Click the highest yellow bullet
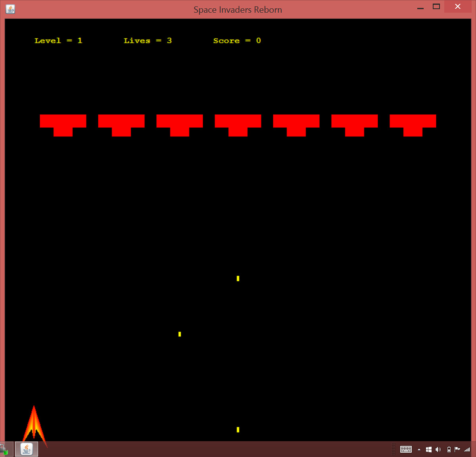 (238, 278)
